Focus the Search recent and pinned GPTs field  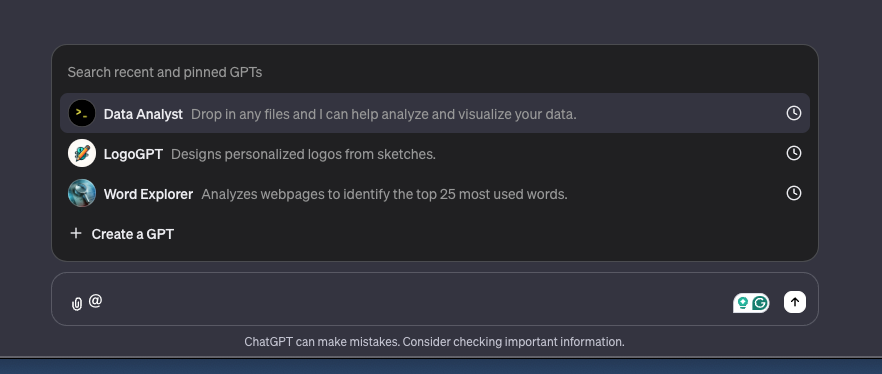[165, 72]
